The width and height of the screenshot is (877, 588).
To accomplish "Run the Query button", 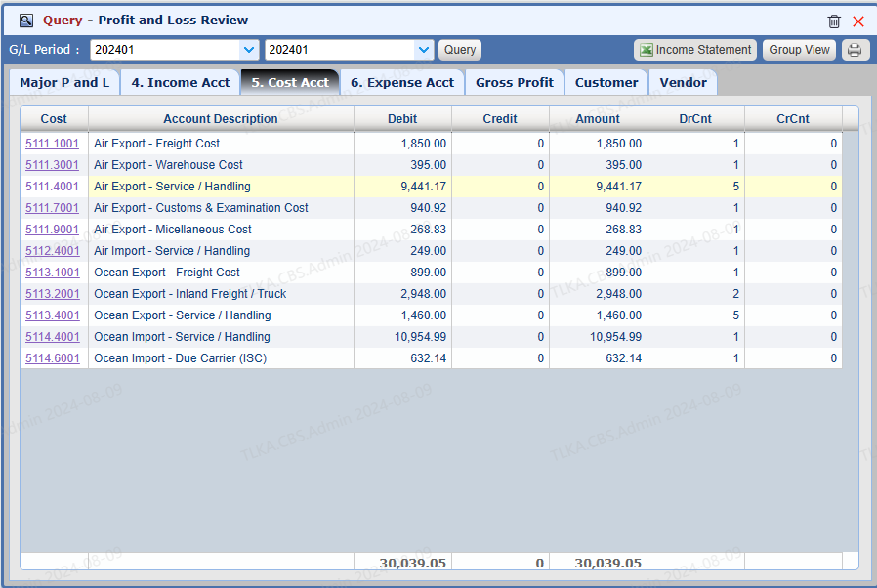I will click(460, 50).
